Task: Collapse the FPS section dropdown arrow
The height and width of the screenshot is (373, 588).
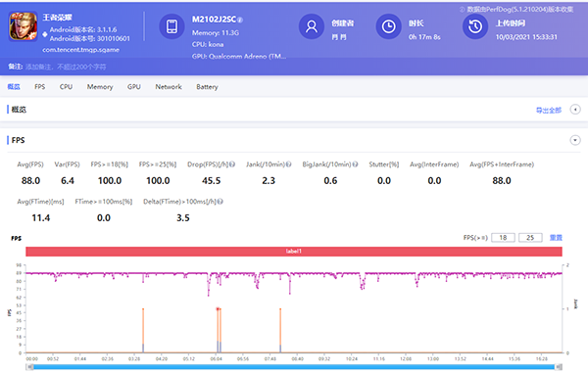Action: (x=575, y=140)
